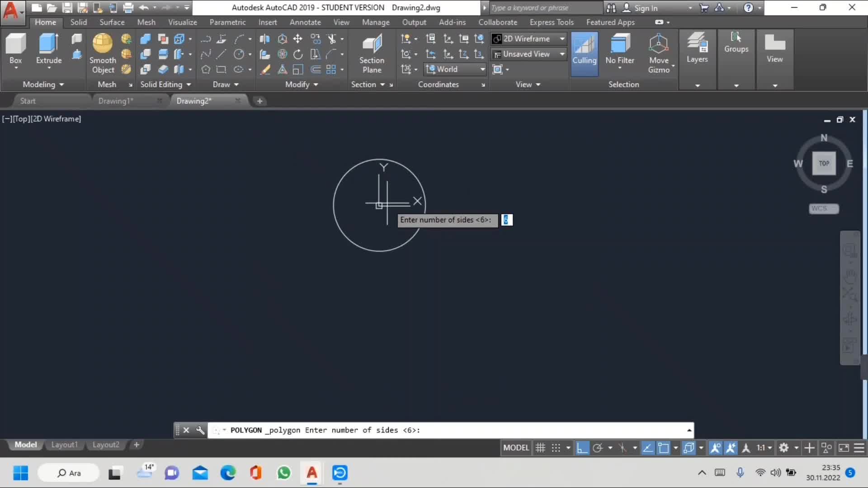Toggle Ortho mode in status bar

coord(582,448)
